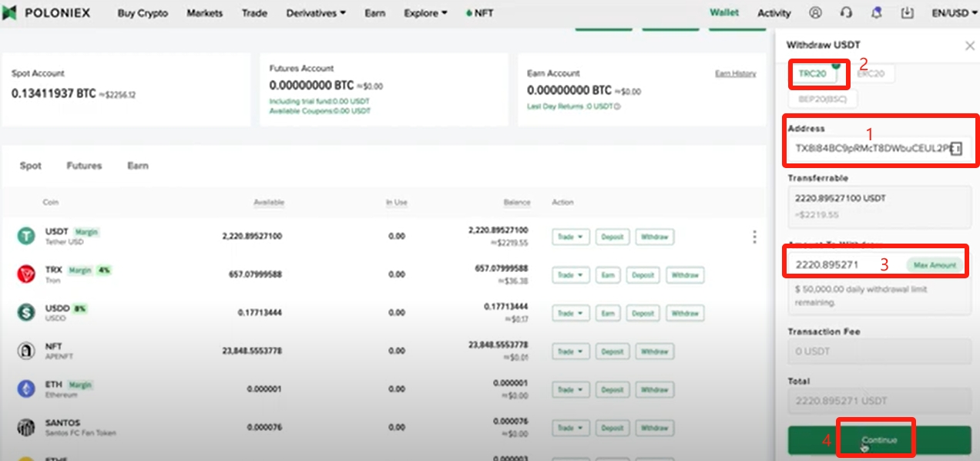Screen dimensions: 980x461
Task: Go to the Wallet page
Action: pos(724,13)
